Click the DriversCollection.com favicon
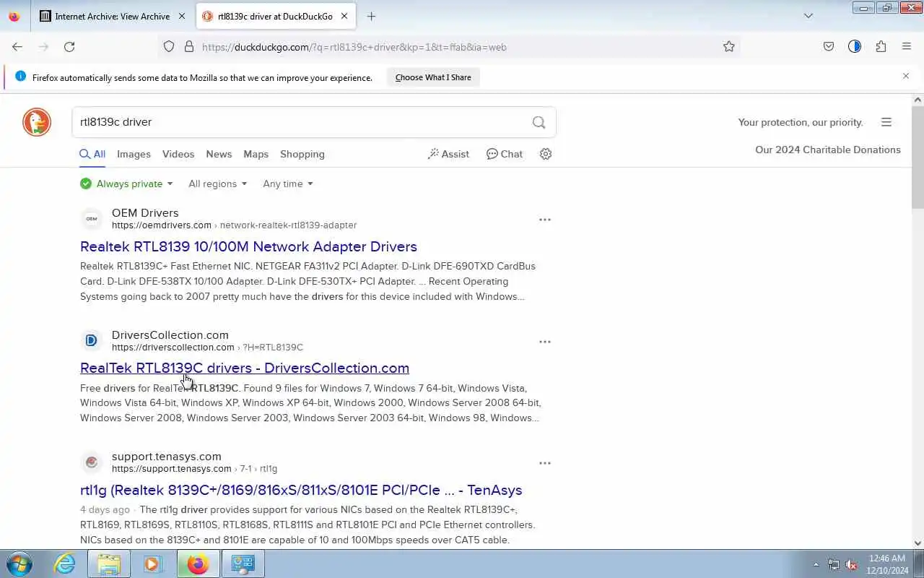 92,340
